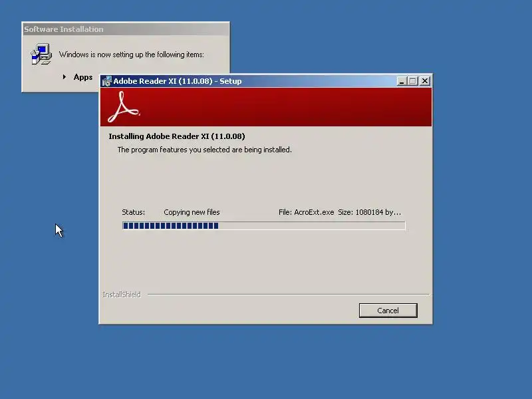Expand the Apps arrow in Software Installation
532x399 pixels.
tap(64, 77)
